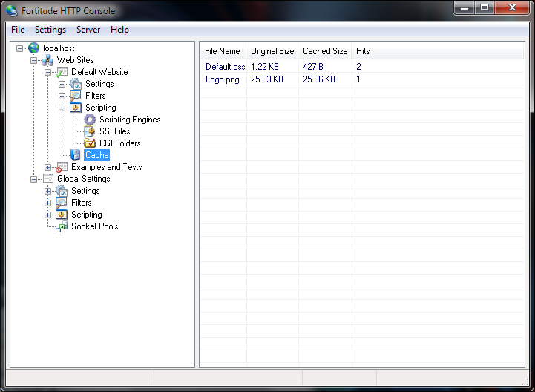Sort list by Hits column header
The image size is (535, 392).
coord(363,51)
